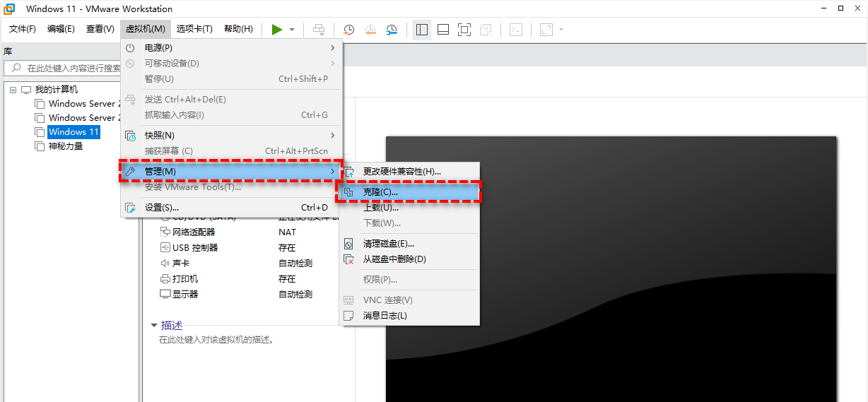Click the green power-on play button
Screen dimensions: 868x402
coord(277,29)
